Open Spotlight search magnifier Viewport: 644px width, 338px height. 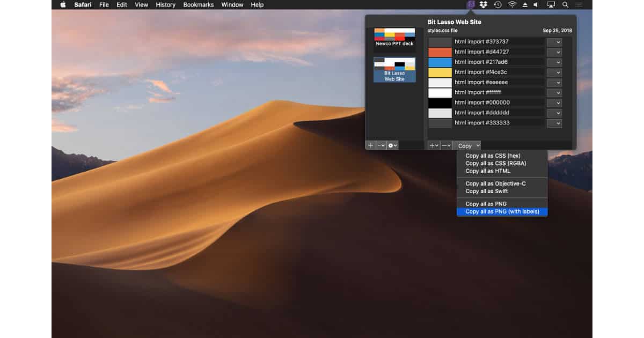(565, 5)
